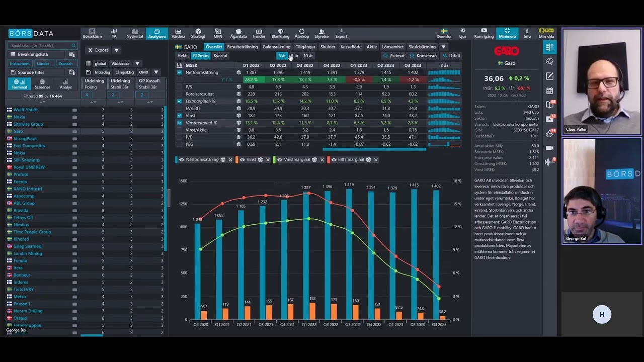
Task: Uncheck the Nettoomsättning row checkbox
Action: [x=179, y=72]
